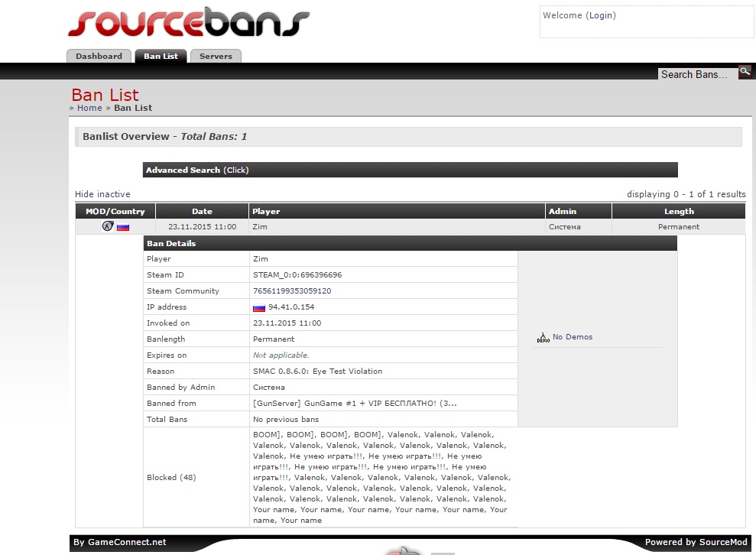The width and height of the screenshot is (756, 555).
Task: Click the displaying 0 - 1 of 1 results text
Action: click(x=686, y=194)
